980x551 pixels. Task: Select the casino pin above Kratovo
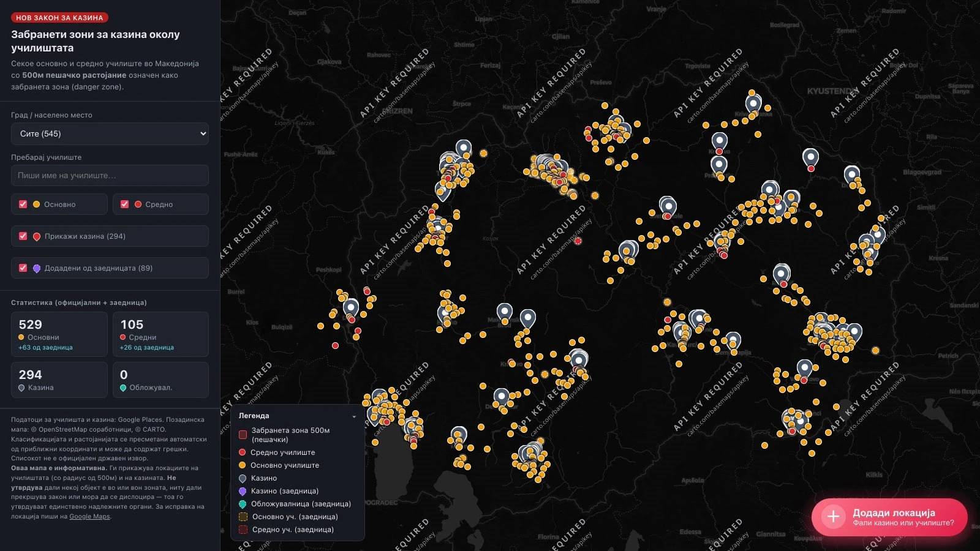(719, 142)
